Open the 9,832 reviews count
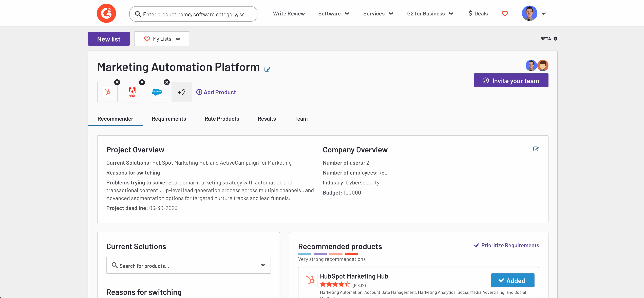The width and height of the screenshot is (644, 298). point(359,285)
